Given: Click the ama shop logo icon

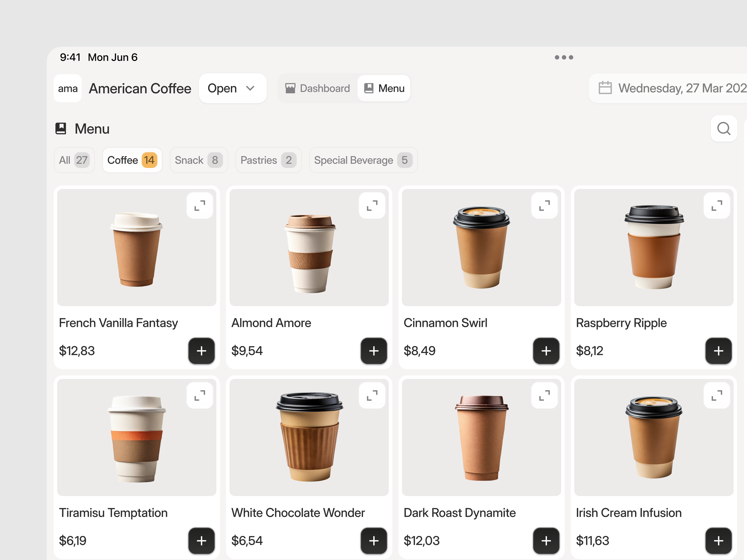Looking at the screenshot, I should pyautogui.click(x=67, y=88).
